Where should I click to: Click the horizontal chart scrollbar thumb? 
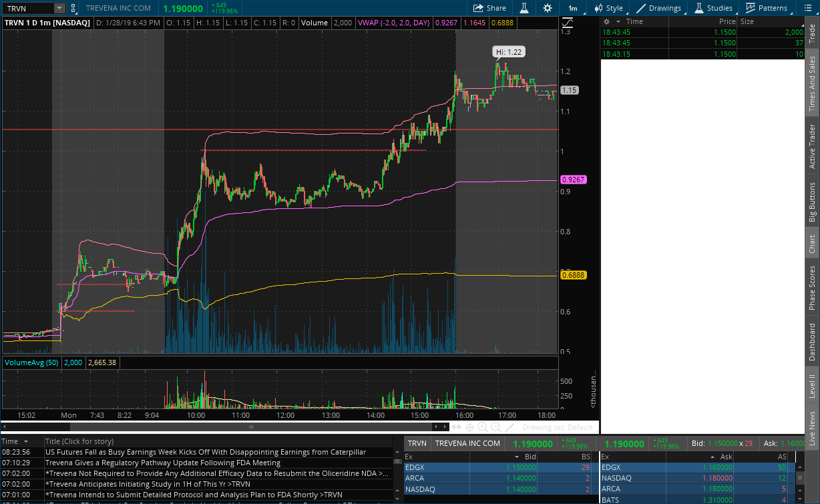(251, 427)
